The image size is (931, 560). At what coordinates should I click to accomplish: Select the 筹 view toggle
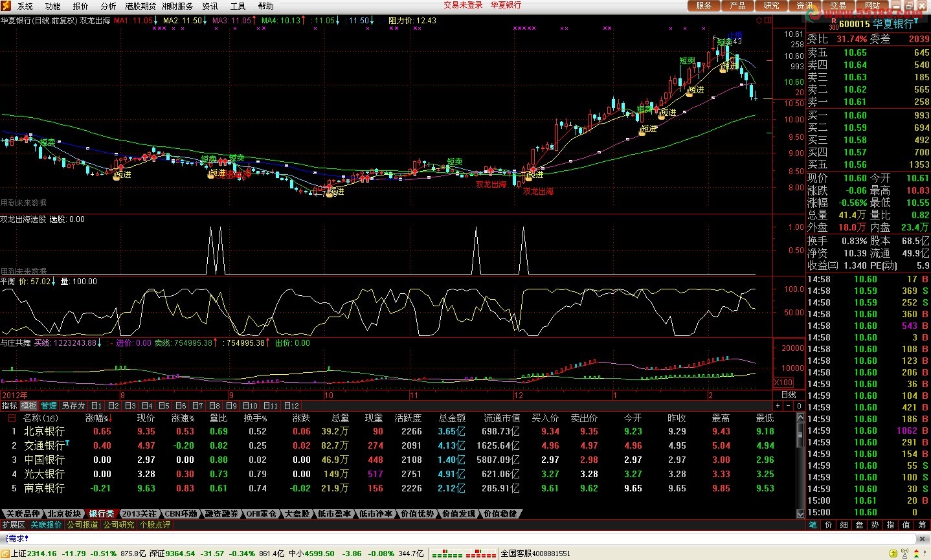[x=922, y=525]
